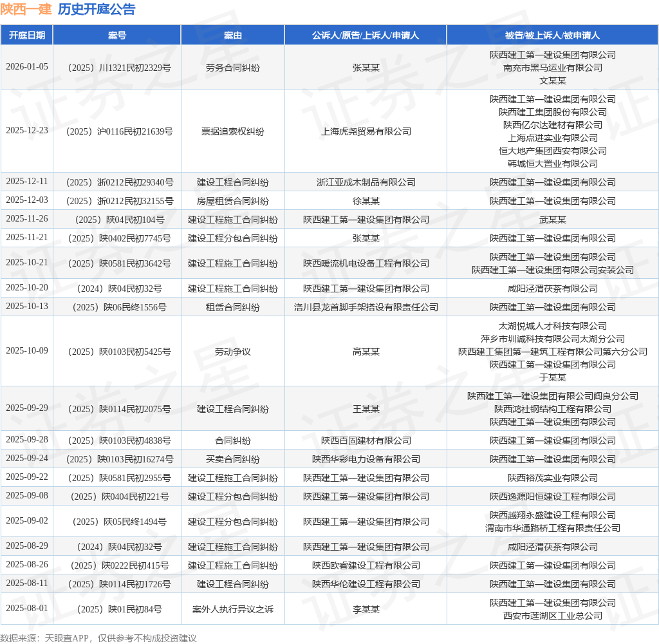
Task: Click the 公诉人/原告/上诉人/申请人 column header
Action: [x=366, y=35]
